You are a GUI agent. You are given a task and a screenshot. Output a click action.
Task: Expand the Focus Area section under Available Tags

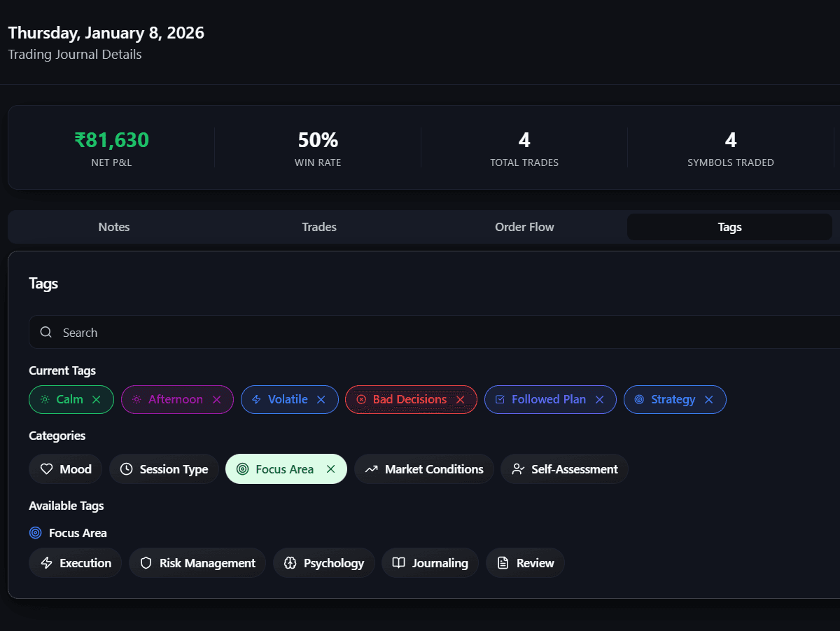click(68, 533)
